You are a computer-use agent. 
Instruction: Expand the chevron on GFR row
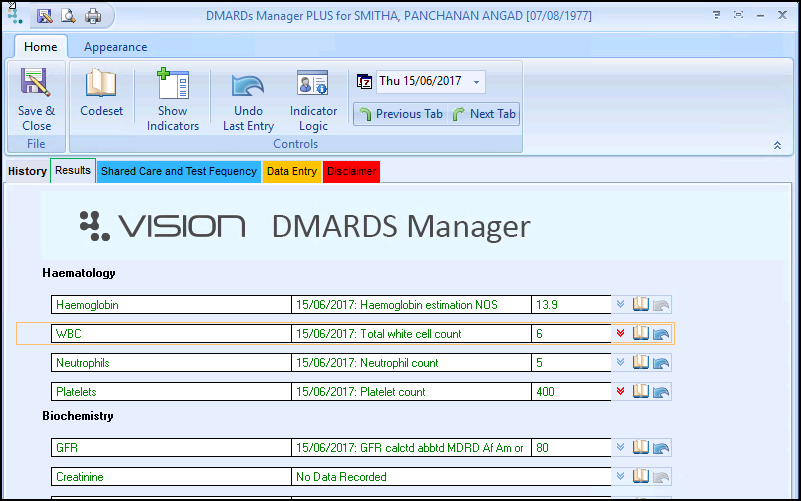click(621, 448)
